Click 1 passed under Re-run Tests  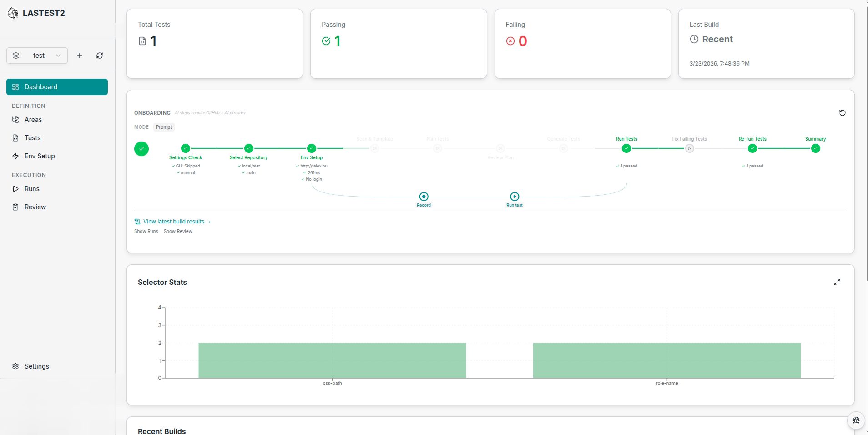[x=755, y=166]
